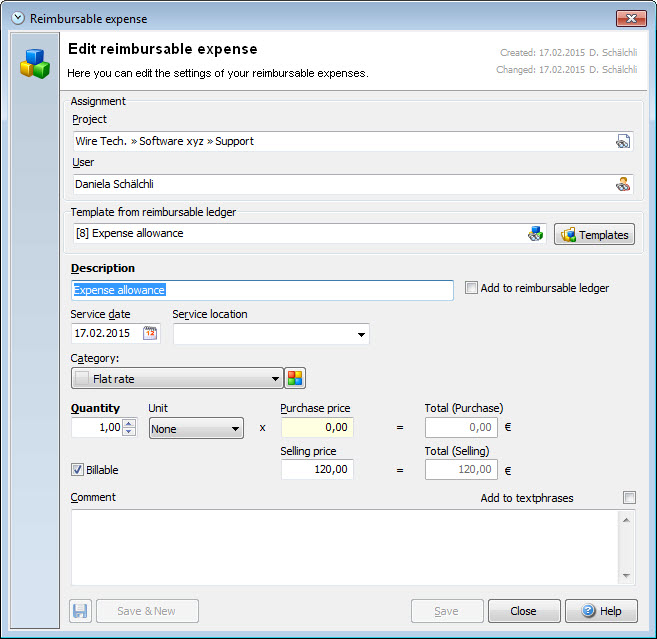The image size is (657, 639).
Task: Open project picker icon in Project field
Action: click(623, 142)
